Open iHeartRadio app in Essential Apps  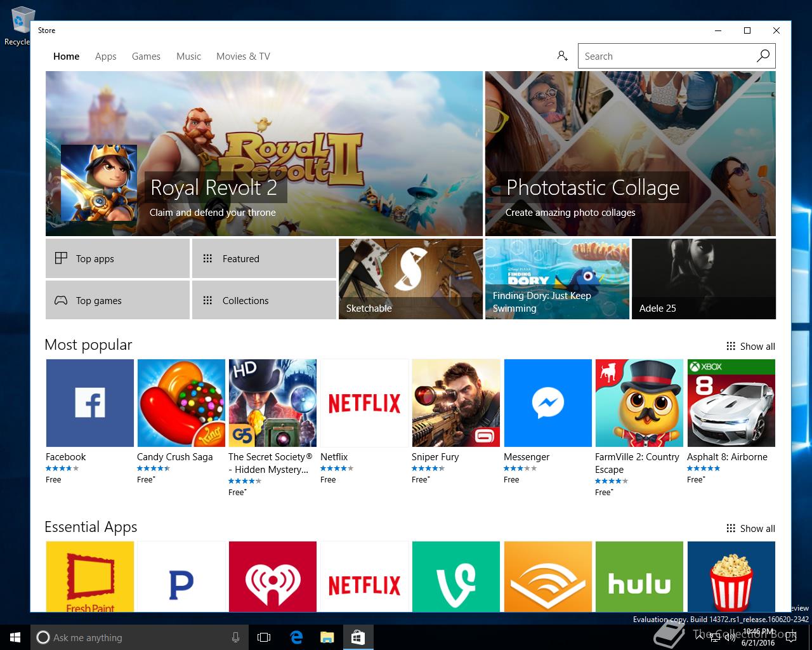click(272, 576)
